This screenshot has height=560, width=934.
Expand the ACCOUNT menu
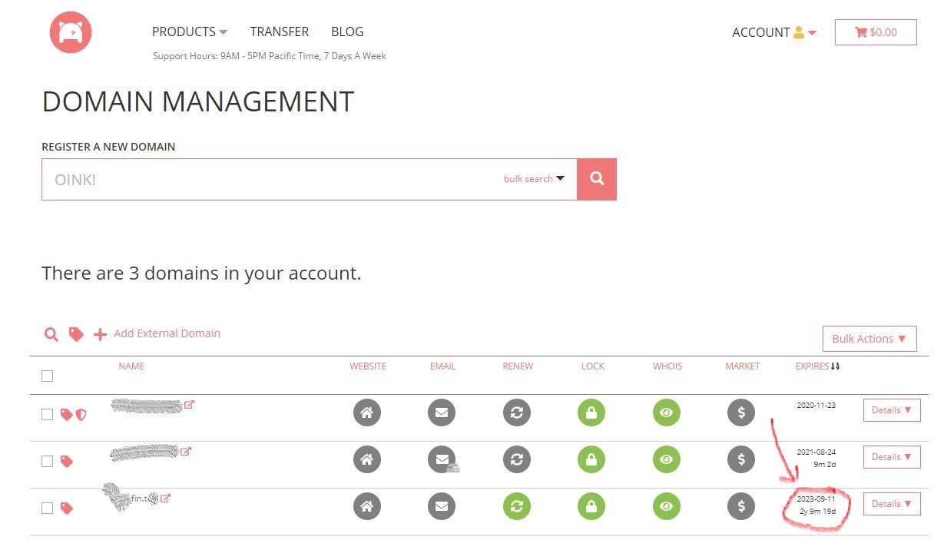pyautogui.click(x=774, y=32)
